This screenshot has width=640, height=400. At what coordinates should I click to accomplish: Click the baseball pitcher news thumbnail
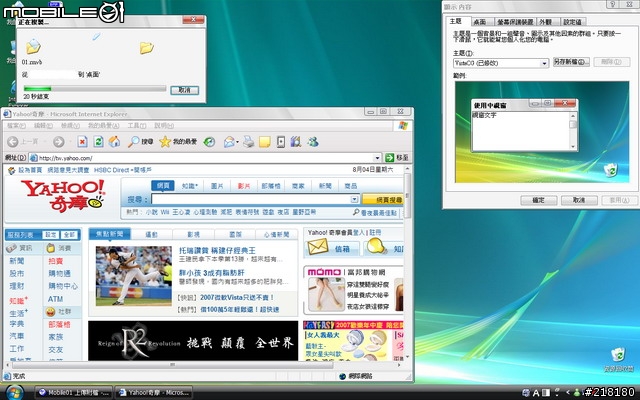[134, 276]
